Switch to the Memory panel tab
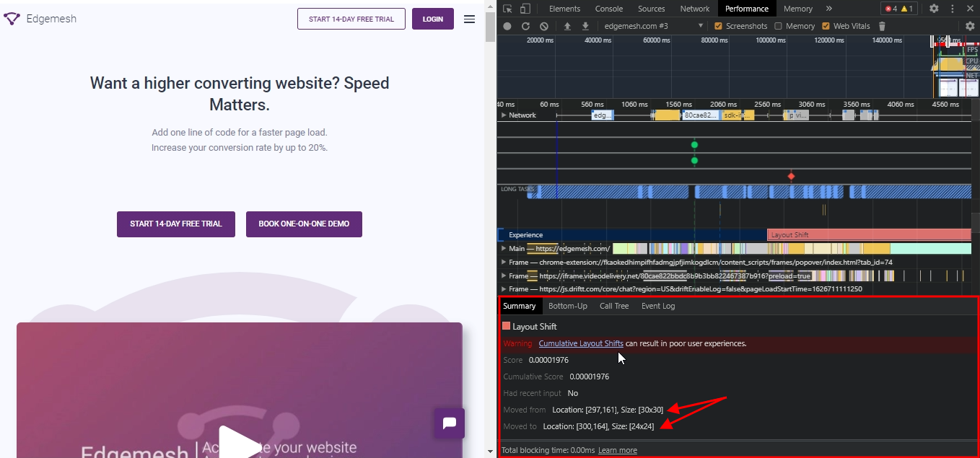 pyautogui.click(x=798, y=9)
